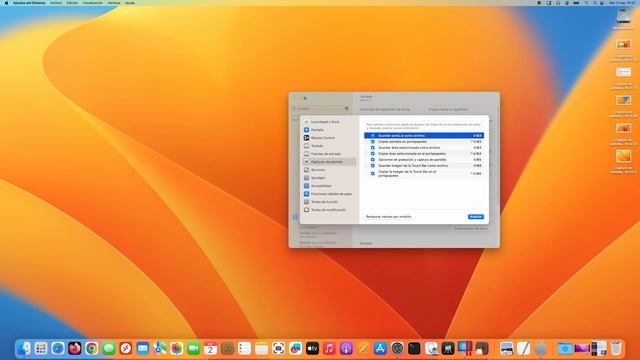The image size is (640, 360).
Task: Open the Apple menu
Action: pyautogui.click(x=6, y=3)
